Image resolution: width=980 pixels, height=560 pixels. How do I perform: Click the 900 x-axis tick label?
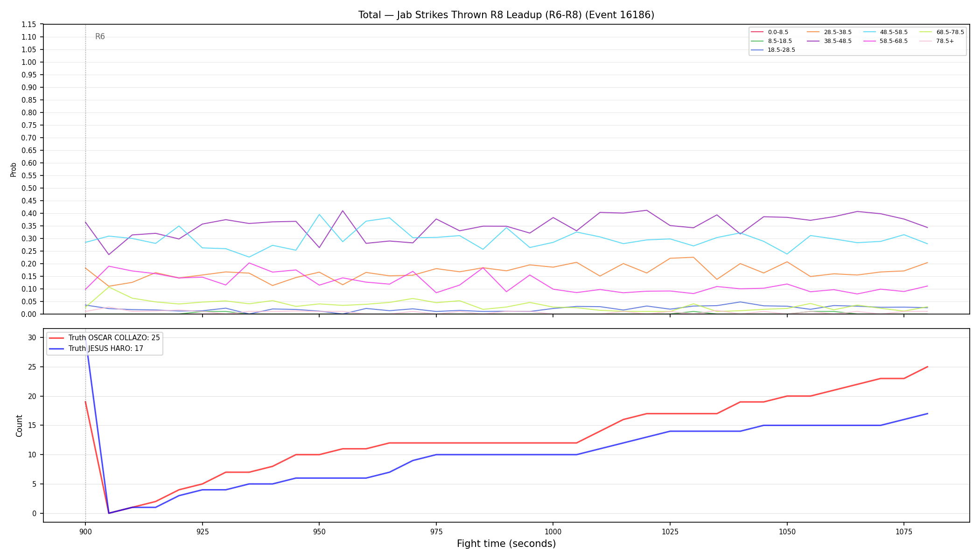pyautogui.click(x=85, y=532)
